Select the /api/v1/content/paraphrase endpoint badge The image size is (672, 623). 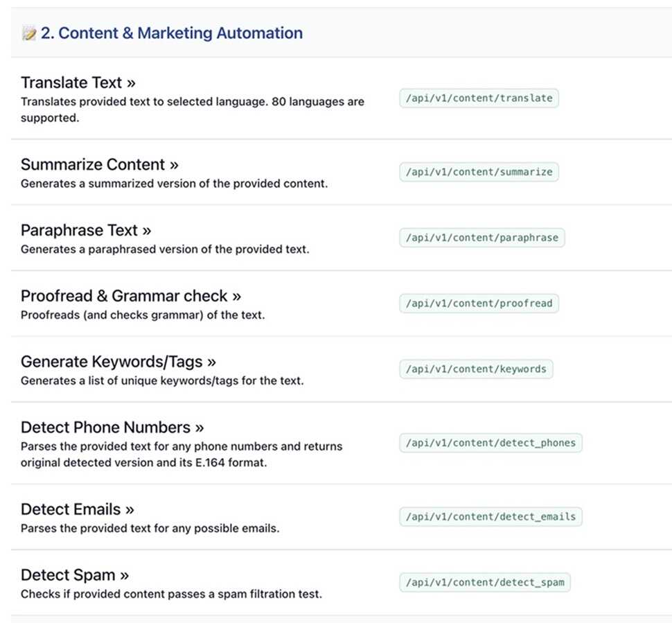(x=481, y=238)
